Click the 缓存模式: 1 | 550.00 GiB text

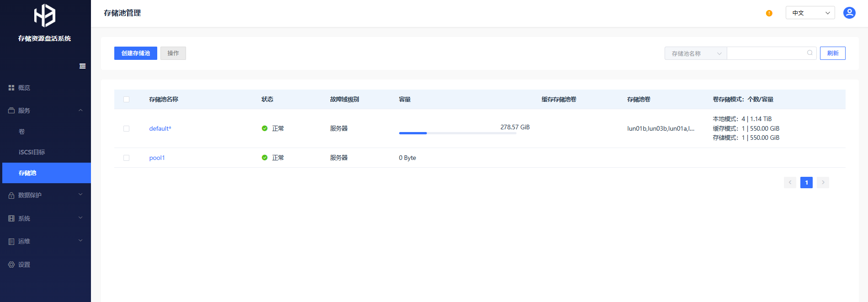pyautogui.click(x=746, y=128)
